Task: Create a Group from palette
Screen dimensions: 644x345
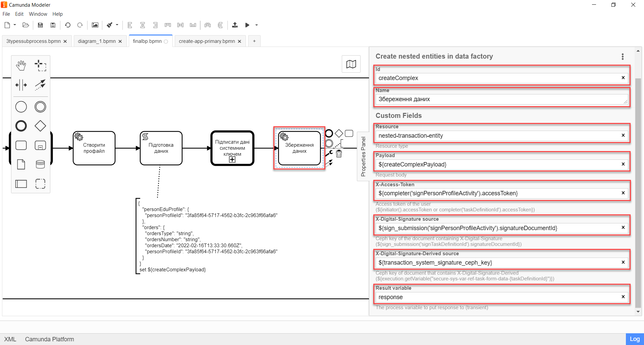Action: click(40, 184)
